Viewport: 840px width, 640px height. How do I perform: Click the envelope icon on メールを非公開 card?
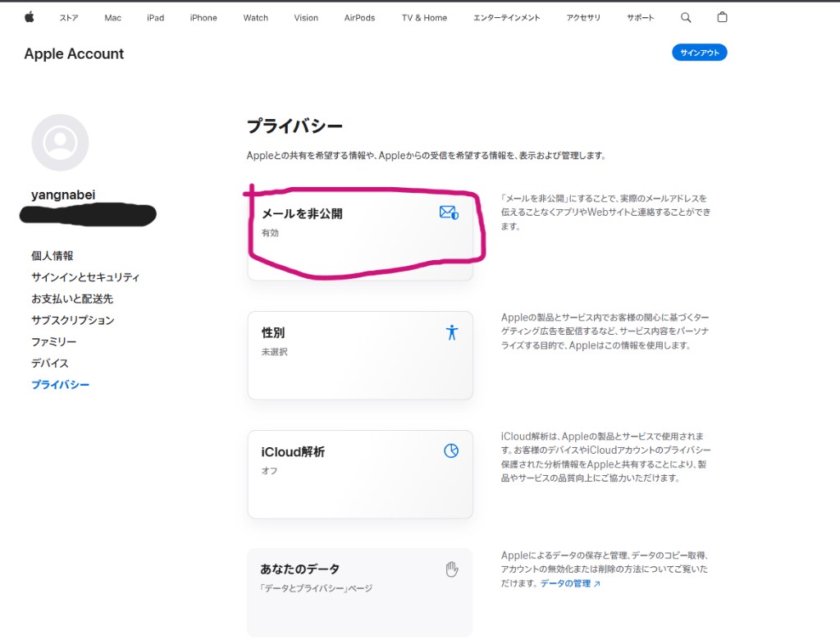click(x=449, y=213)
